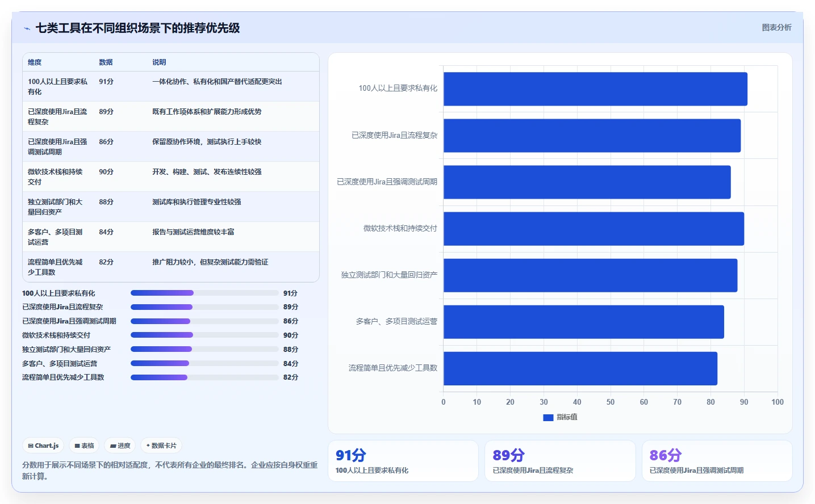
Task: Click the progress bar for 已深度使用Jira且强调测试周期
Action: click(204, 321)
